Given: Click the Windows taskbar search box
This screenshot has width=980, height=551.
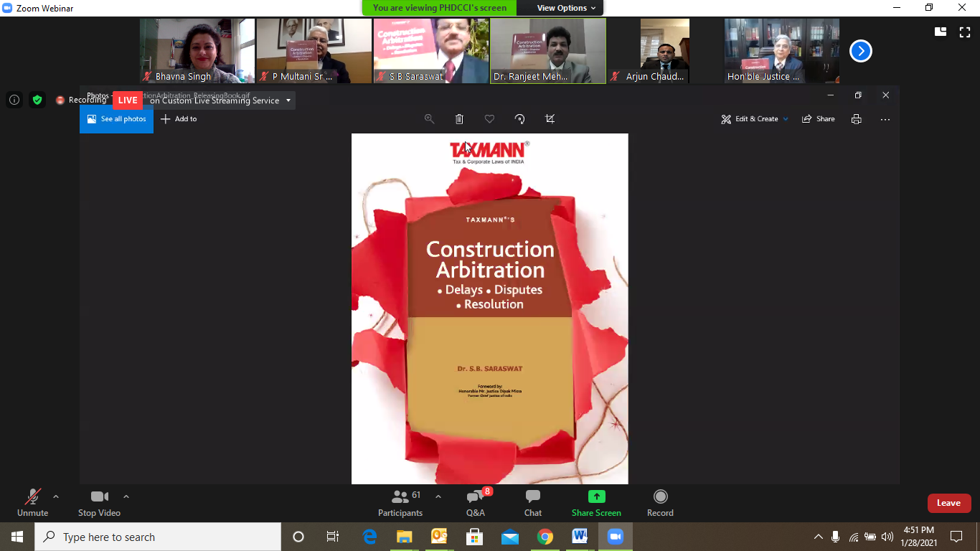Looking at the screenshot, I should click(158, 537).
